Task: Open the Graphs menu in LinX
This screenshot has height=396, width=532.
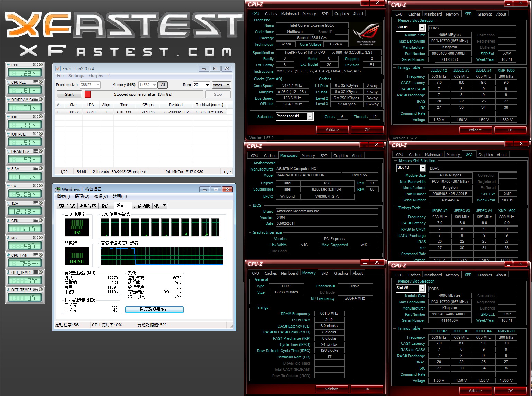Action: 96,76
